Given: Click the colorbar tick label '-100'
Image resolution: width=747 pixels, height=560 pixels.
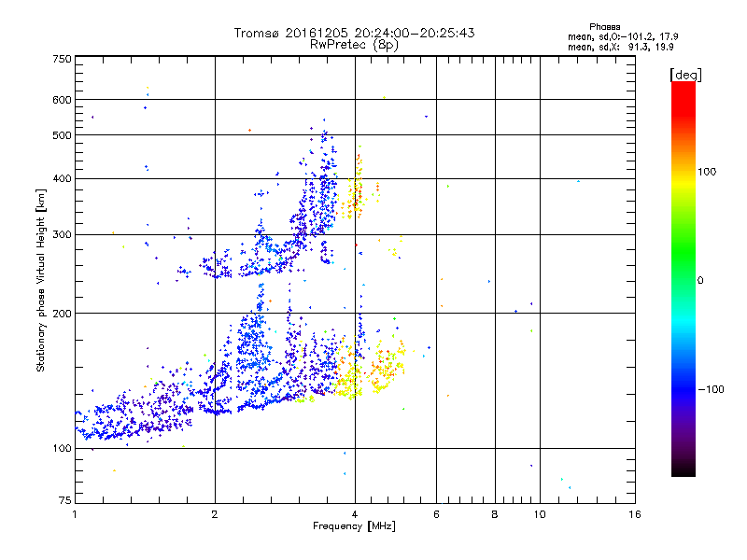Looking at the screenshot, I should tap(711, 389).
